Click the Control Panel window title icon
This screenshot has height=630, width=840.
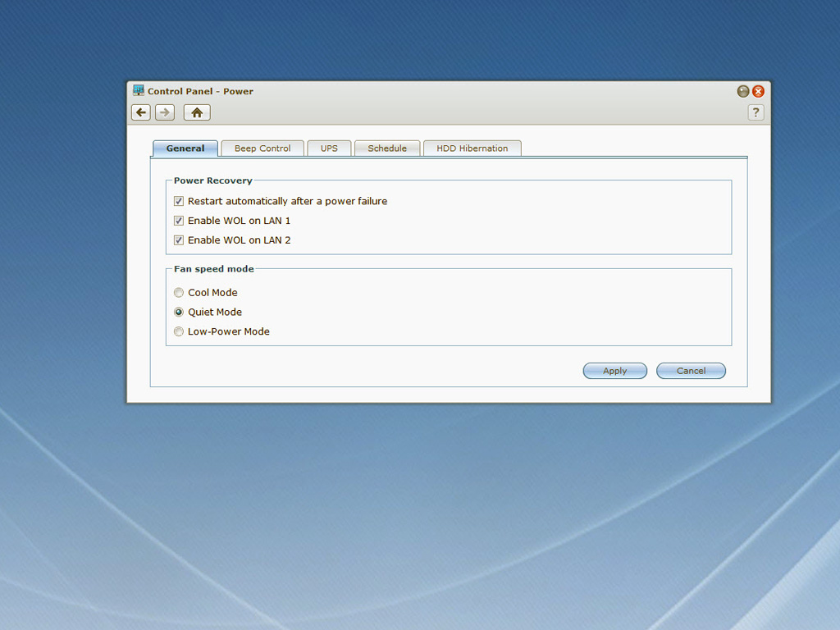[139, 90]
